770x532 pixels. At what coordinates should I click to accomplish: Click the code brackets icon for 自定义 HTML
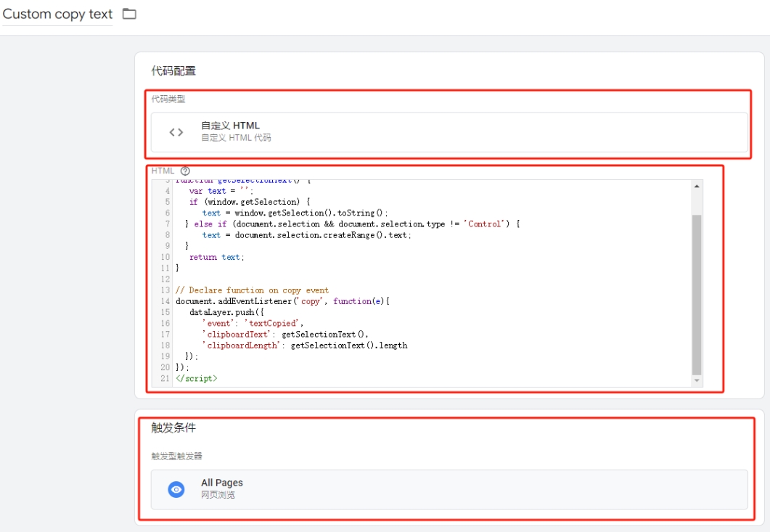176,132
